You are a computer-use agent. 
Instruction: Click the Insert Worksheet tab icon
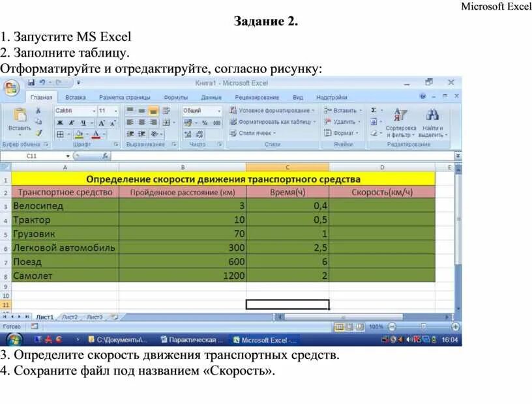coord(115,317)
